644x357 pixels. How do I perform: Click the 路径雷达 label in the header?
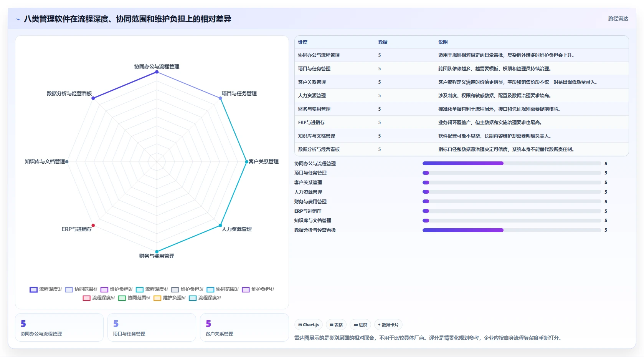618,18
